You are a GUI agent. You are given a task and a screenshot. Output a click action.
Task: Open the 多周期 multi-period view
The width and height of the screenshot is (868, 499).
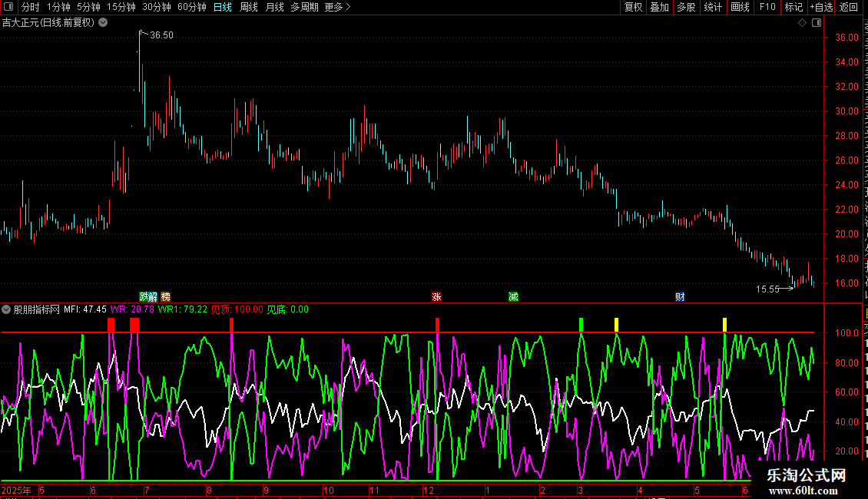click(x=304, y=7)
